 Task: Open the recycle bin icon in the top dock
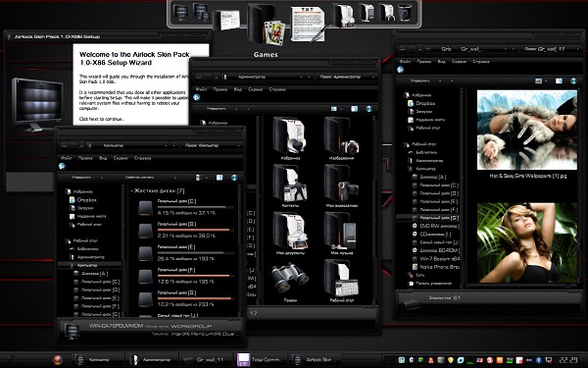[x=405, y=13]
